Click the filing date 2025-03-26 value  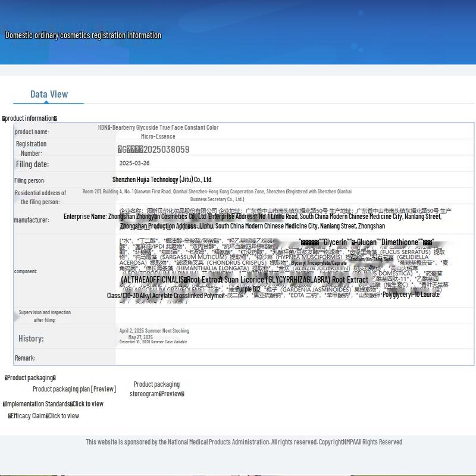point(134,163)
